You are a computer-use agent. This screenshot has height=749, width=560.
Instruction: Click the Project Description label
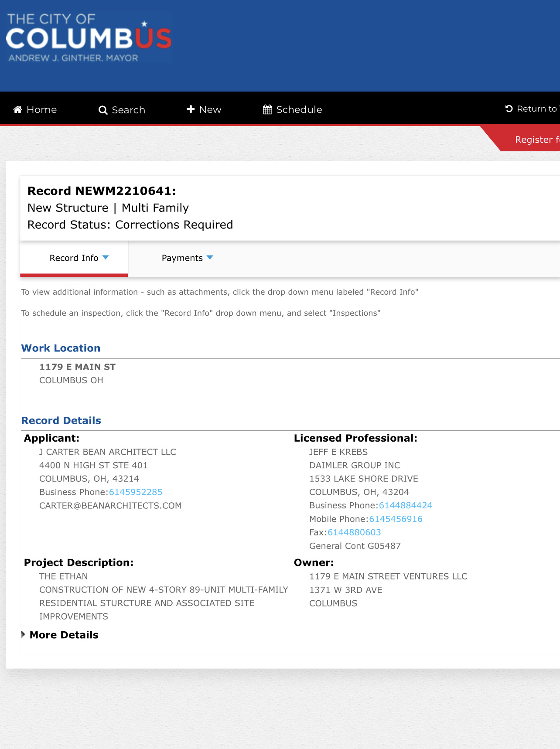[x=79, y=562]
